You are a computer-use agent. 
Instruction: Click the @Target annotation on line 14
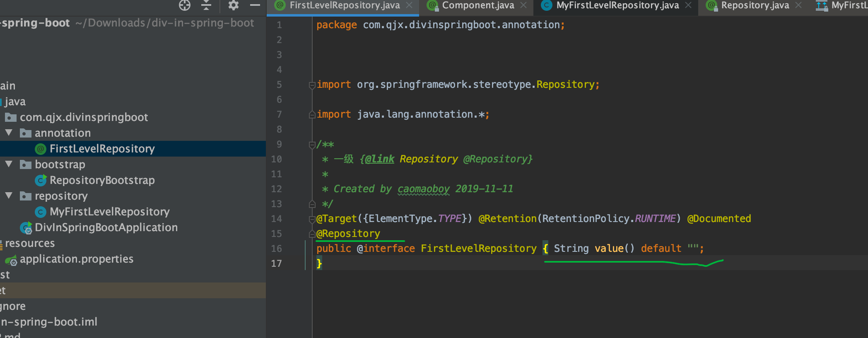coord(336,219)
